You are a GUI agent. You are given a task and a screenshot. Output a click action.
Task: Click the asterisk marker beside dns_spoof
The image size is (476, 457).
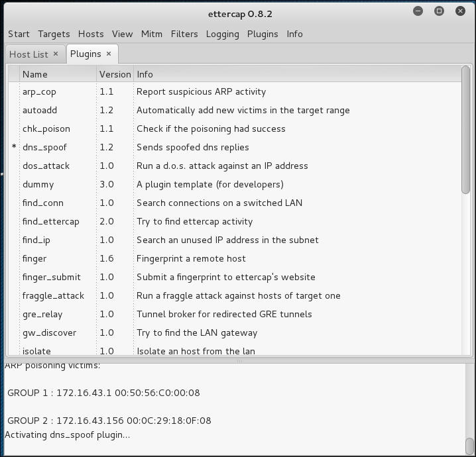[14, 147]
